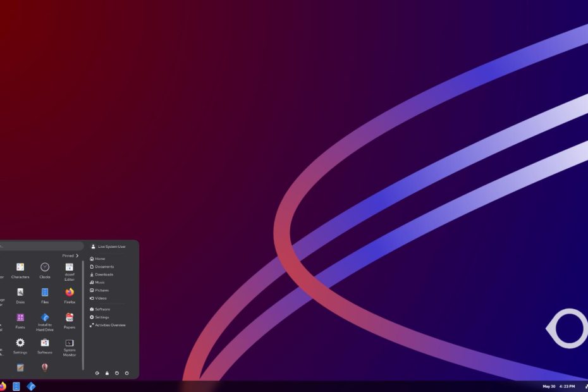This screenshot has height=392, width=588.
Task: Open the notepad app icon in bottom row
Action: click(20, 367)
